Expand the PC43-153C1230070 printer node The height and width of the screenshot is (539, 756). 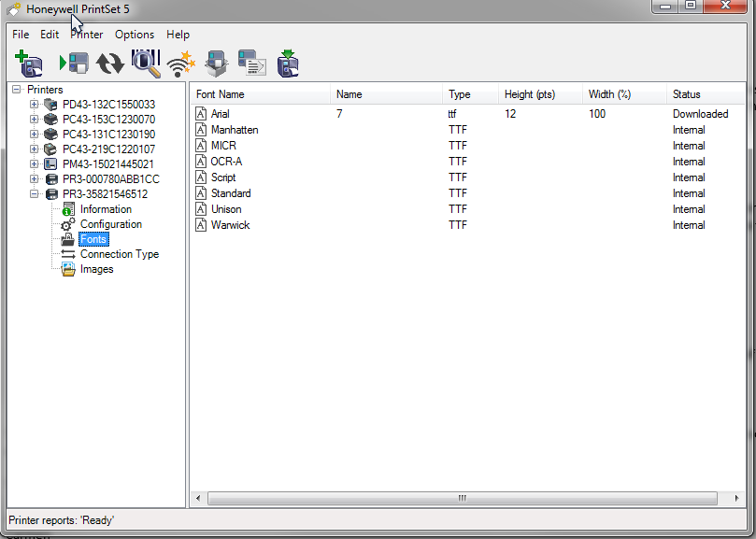pyautogui.click(x=34, y=119)
